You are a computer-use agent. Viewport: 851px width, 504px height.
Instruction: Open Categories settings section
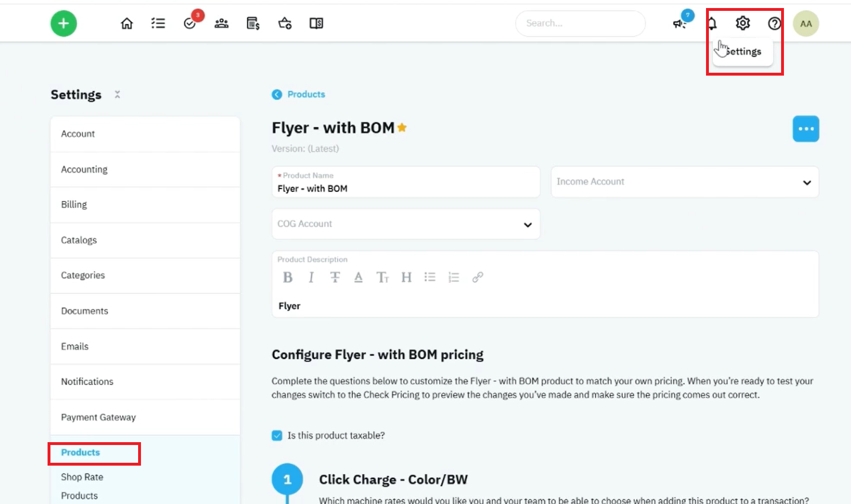click(x=145, y=275)
